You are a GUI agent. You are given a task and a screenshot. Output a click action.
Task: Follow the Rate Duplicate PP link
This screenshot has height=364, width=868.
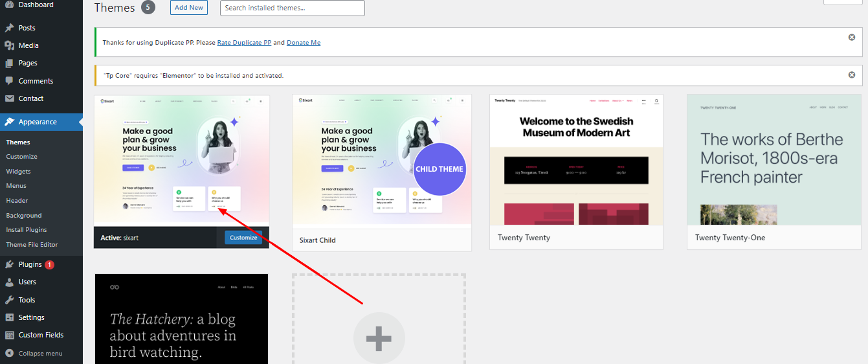coord(244,43)
